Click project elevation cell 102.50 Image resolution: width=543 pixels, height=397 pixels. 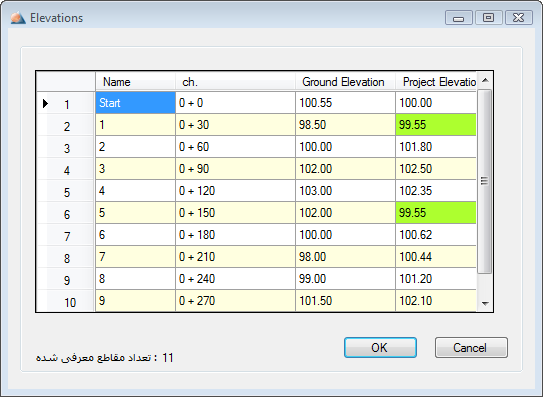(x=436, y=169)
